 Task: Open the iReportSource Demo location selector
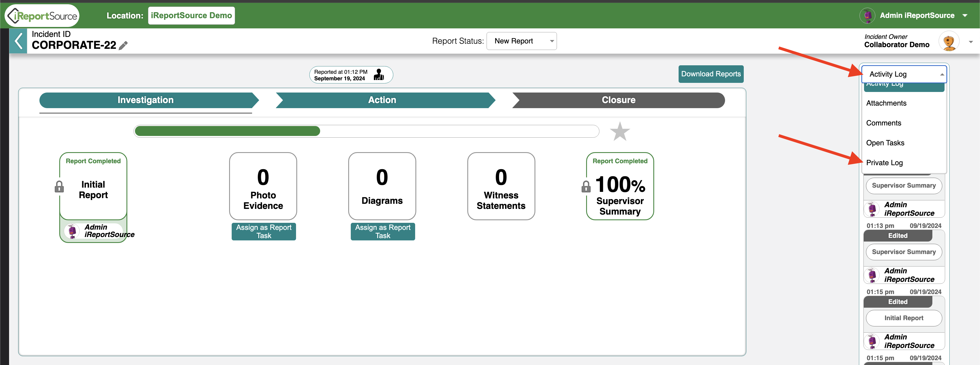point(191,16)
